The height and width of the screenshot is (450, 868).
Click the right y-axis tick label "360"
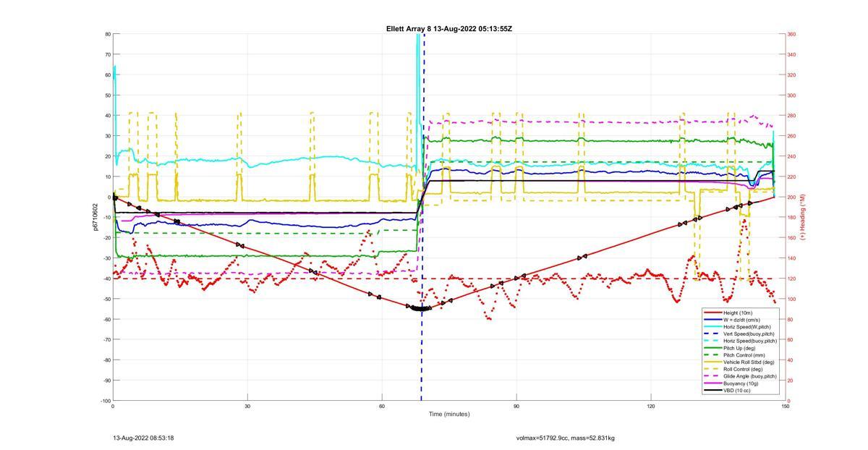(792, 34)
